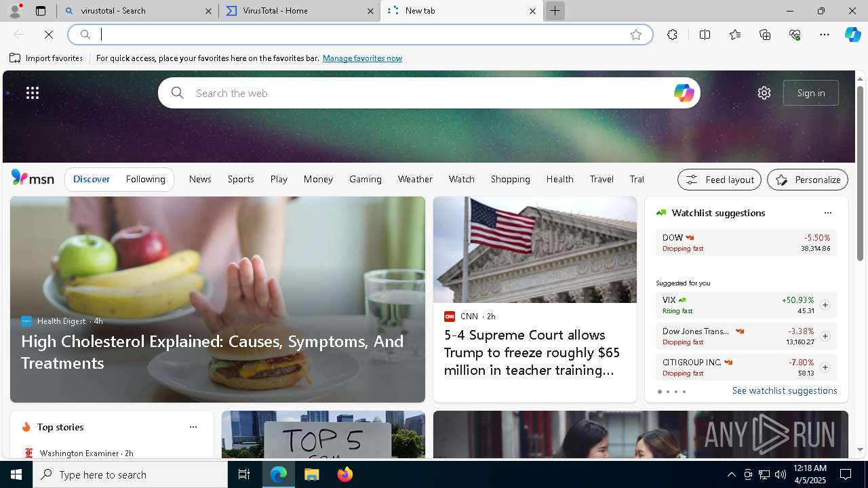
Task: Open the Money category
Action: click(x=318, y=179)
